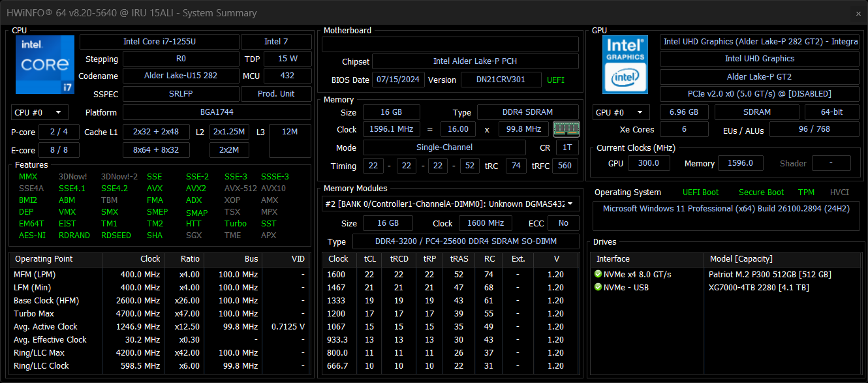Click the tCL column header in memory table
The width and height of the screenshot is (868, 383).
[370, 259]
